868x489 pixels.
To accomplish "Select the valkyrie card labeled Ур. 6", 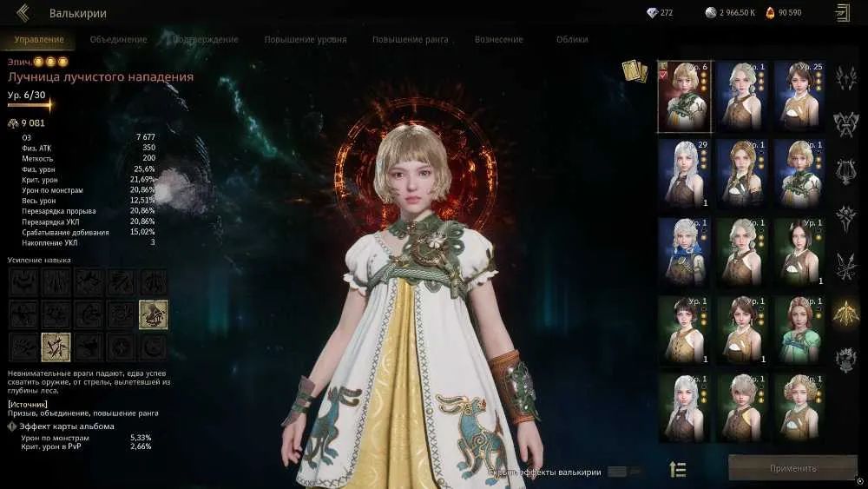I will tap(685, 96).
